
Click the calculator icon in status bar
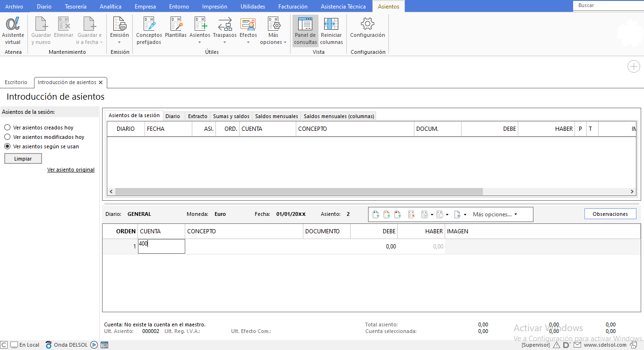point(104,345)
